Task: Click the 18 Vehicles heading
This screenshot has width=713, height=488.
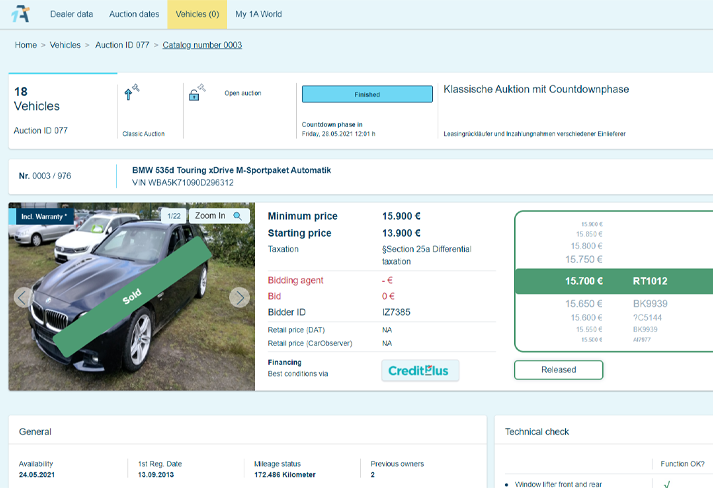Action: 36,99
